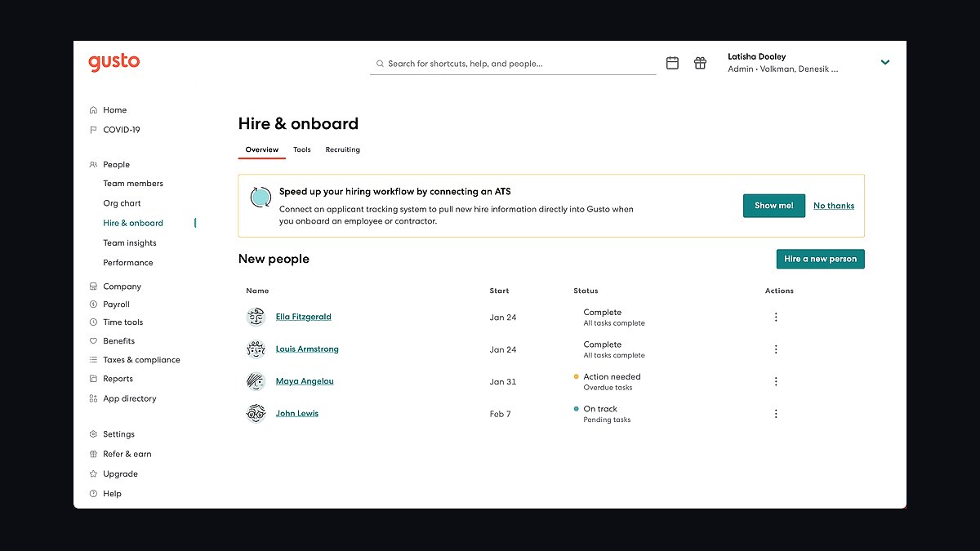The image size is (980, 551).
Task: Click the Refer & earn gift icon
Action: (x=93, y=454)
